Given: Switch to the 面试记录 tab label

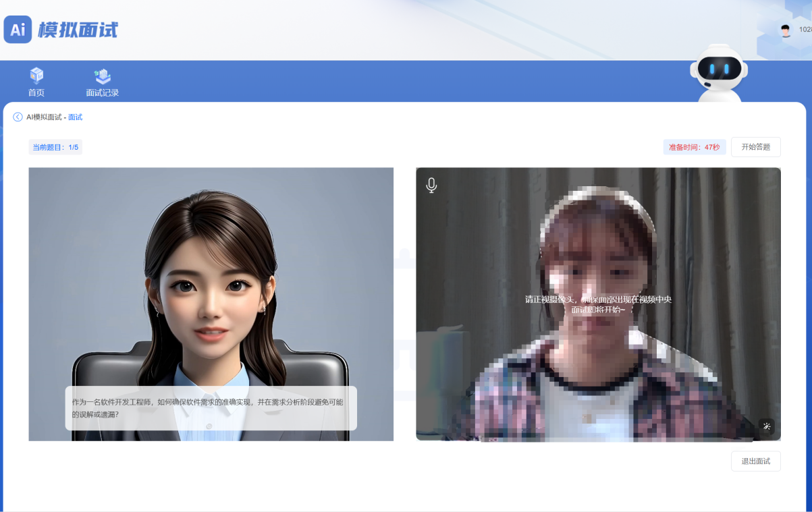Looking at the screenshot, I should pos(103,93).
